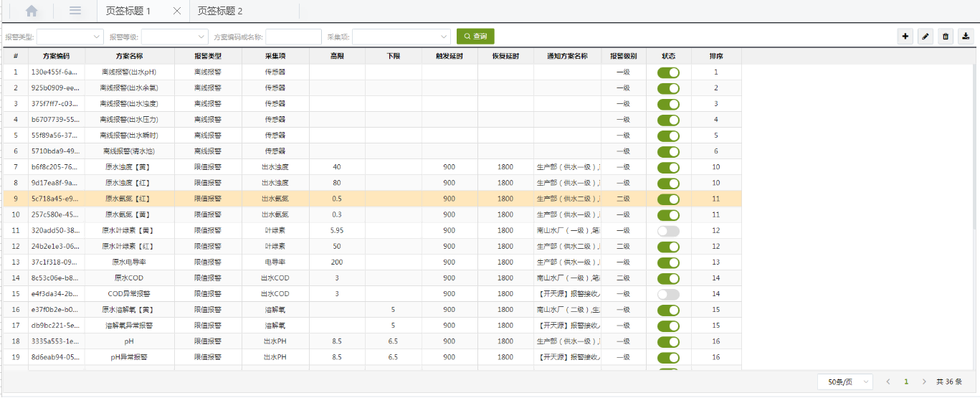This screenshot has width=980, height=398.
Task: Open the 50条/页 page size selector
Action: (845, 382)
